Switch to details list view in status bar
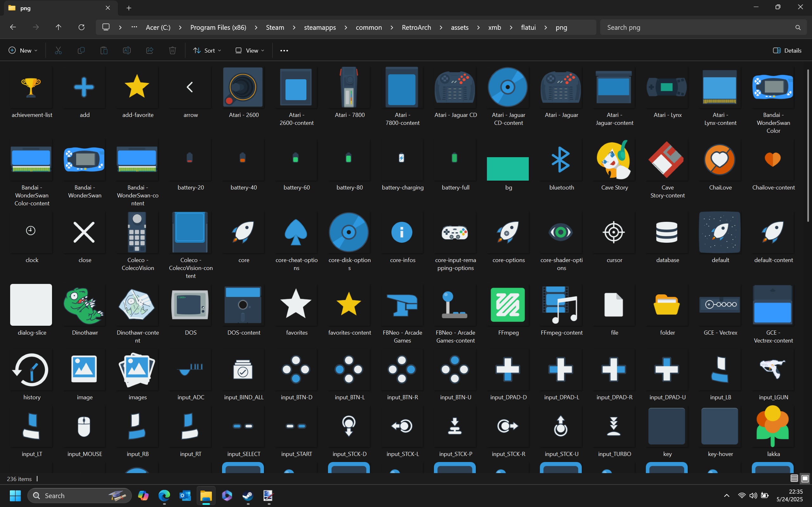The image size is (812, 507). click(794, 478)
